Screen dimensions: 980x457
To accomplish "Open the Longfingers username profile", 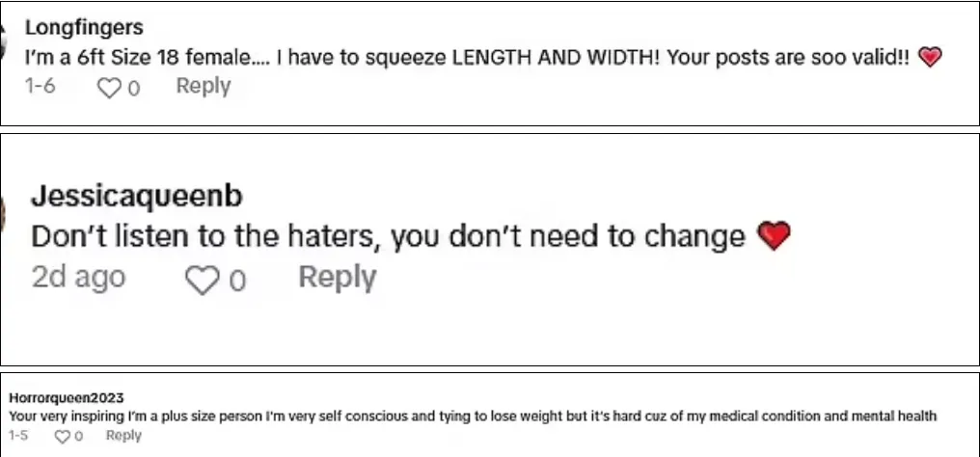I will pos(84,27).
